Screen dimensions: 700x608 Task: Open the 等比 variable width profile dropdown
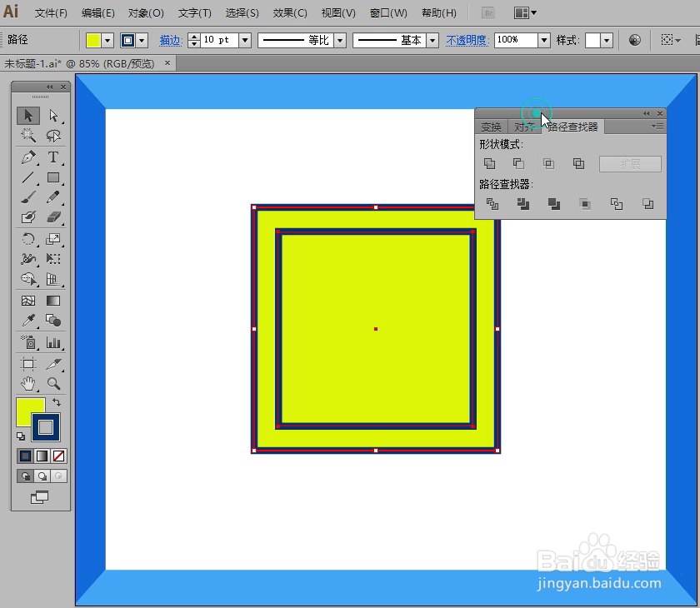[340, 41]
